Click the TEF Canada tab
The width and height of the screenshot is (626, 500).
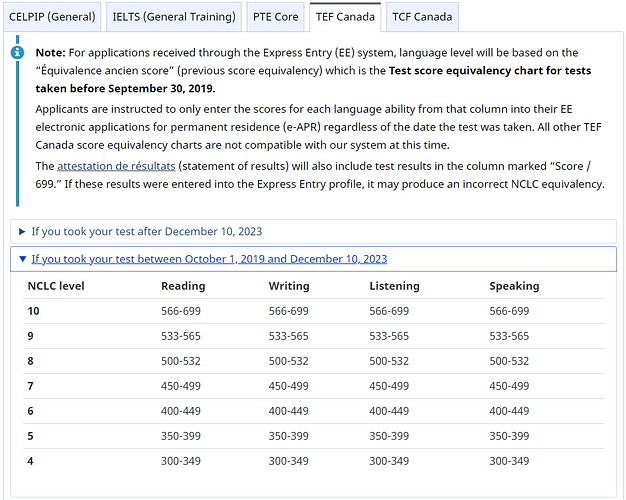pos(346,16)
